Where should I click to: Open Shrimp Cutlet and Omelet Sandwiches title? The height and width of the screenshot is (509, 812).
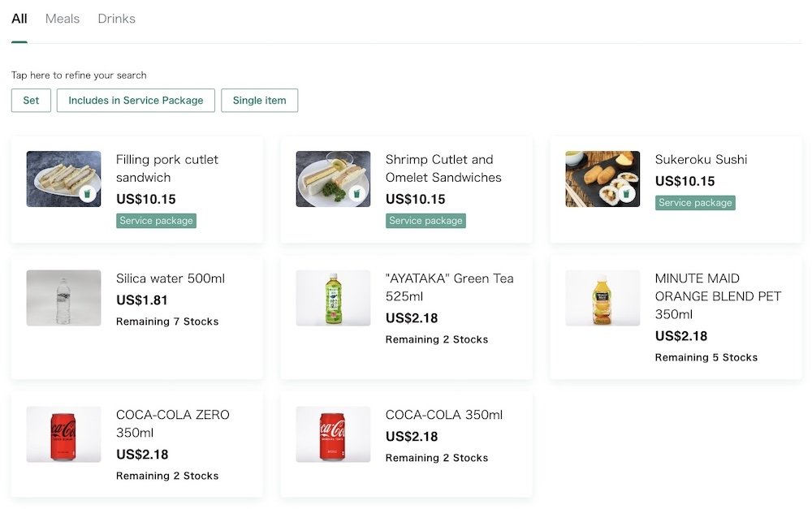click(x=443, y=168)
